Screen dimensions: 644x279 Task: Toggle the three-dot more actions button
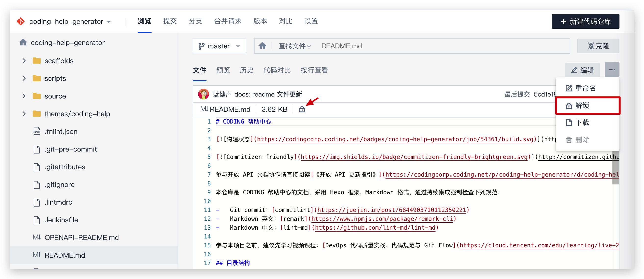(612, 70)
